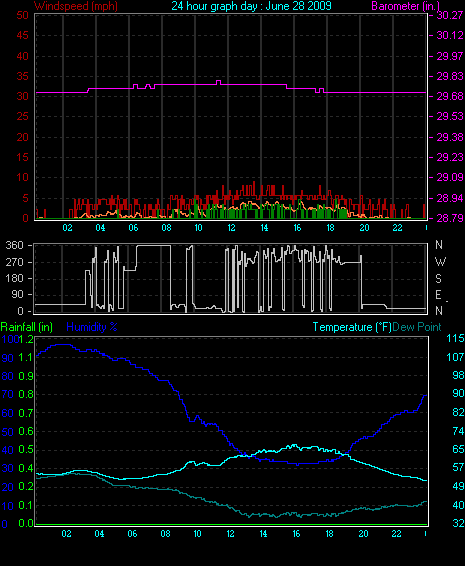The width and height of the screenshot is (465, 566).
Task: Click the W compass direction label
Action: click(x=440, y=261)
